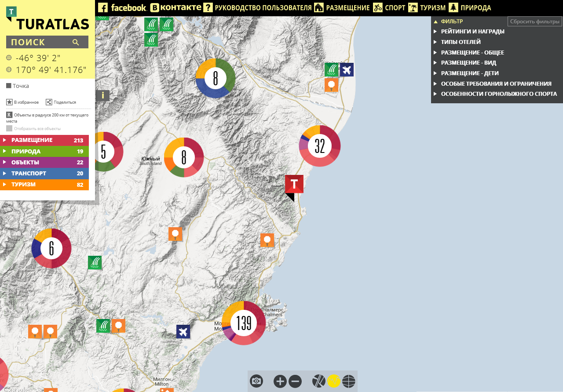Check the Отобразить все объекты box
The image size is (563, 392).
pyautogui.click(x=9, y=128)
